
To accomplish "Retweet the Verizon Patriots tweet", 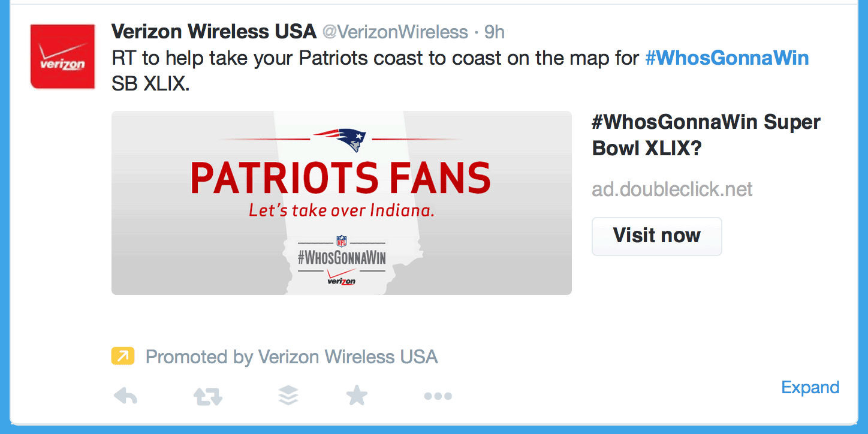I will click(208, 396).
